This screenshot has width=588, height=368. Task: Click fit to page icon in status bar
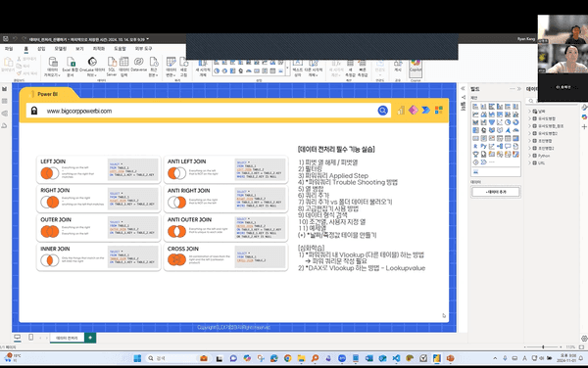tap(581, 347)
